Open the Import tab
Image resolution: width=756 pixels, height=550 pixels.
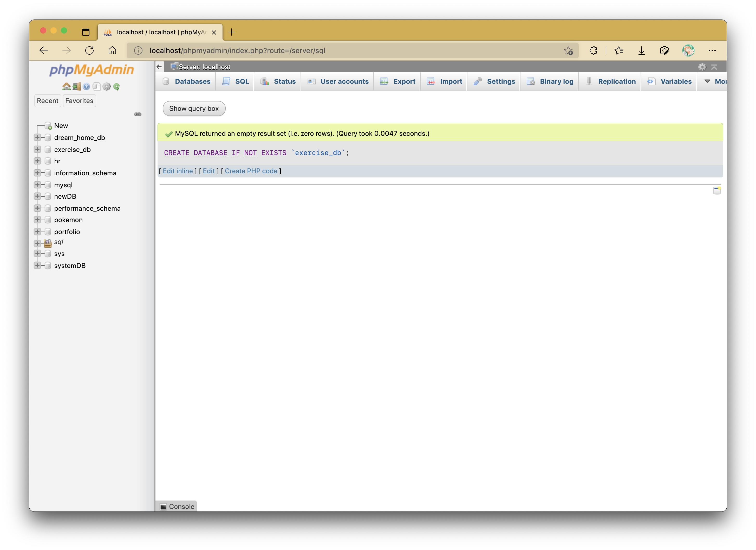(444, 81)
